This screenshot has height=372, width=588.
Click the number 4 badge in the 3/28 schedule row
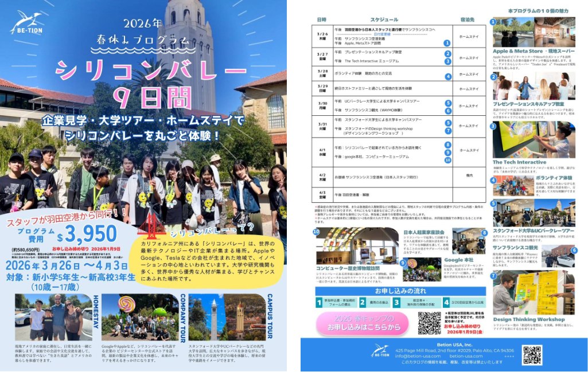(447, 76)
